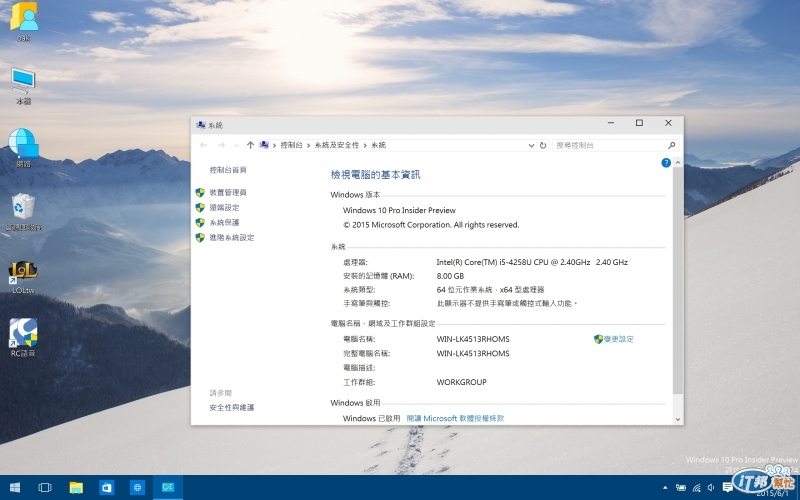Open 遠端設定 (Remote settings) link
This screenshot has width=800, height=500.
[x=224, y=208]
